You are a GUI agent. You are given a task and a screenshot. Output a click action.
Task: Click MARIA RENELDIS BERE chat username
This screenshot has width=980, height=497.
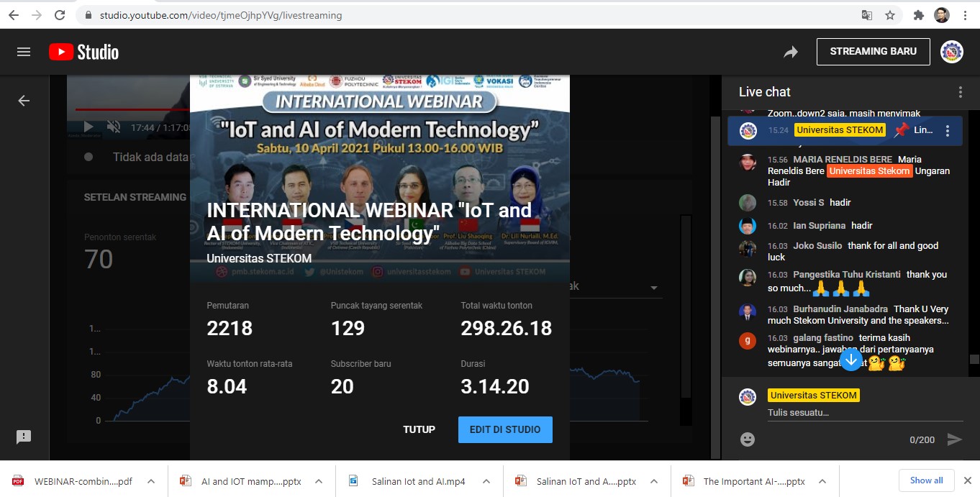[x=843, y=160]
